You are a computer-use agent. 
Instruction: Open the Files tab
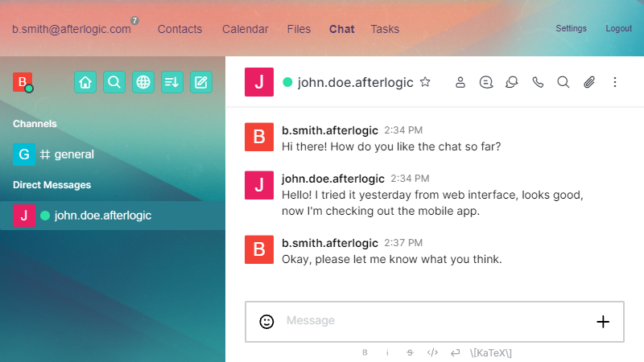[x=299, y=29]
